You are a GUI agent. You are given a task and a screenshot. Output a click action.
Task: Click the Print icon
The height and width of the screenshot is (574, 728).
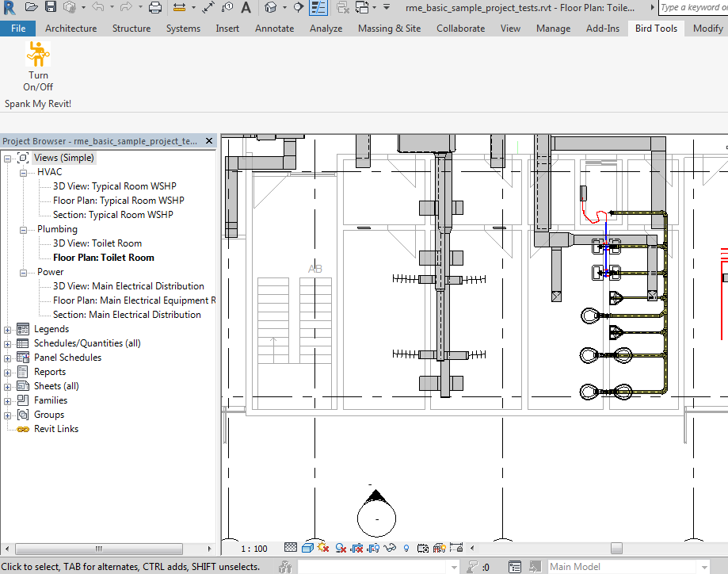pos(155,7)
